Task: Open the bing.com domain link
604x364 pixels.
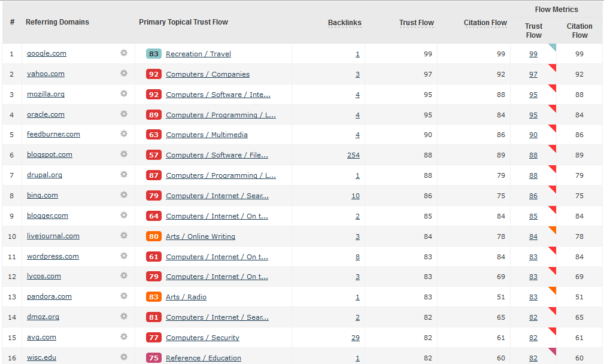Action: [x=43, y=195]
